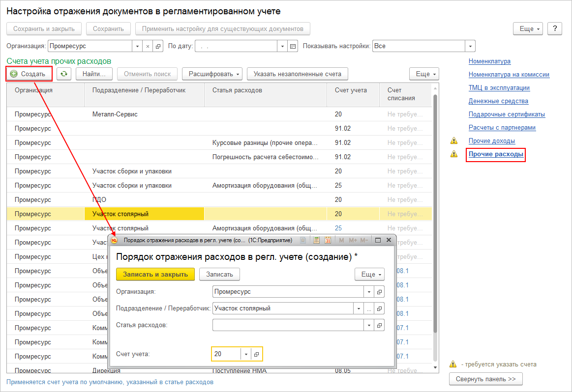572x392 pixels.
Task: Click the Записать button in dialog
Action: 220,274
